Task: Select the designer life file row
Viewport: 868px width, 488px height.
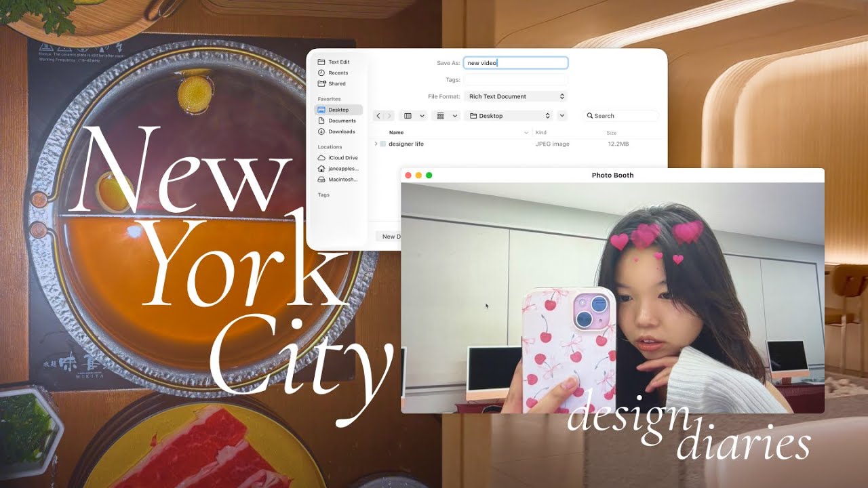Action: point(517,144)
